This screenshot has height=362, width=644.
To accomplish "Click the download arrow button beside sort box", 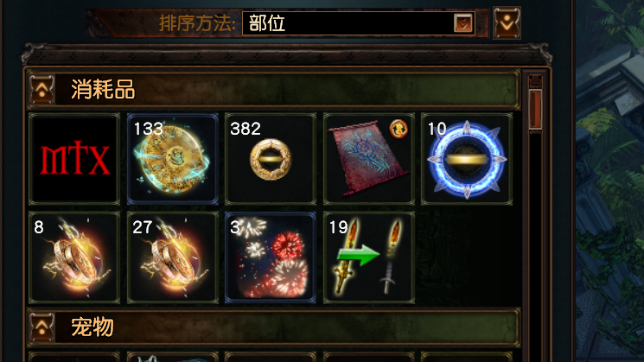I will pos(507,23).
